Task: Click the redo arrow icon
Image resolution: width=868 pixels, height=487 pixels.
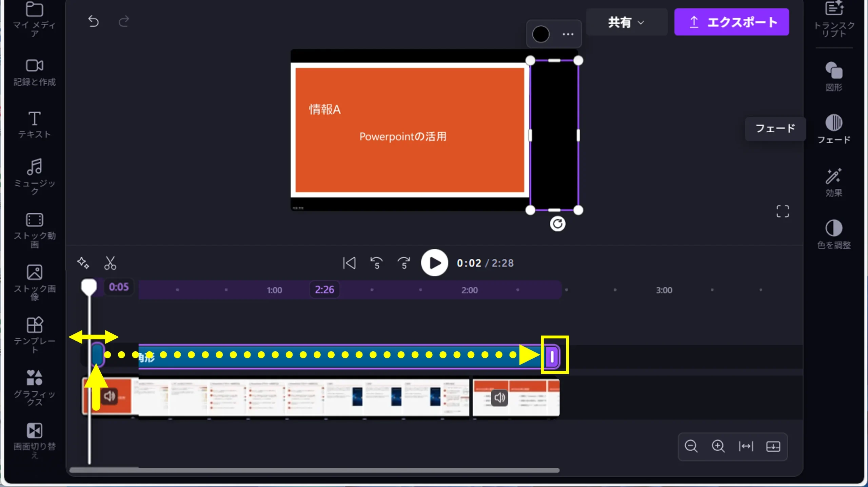Action: tap(124, 22)
